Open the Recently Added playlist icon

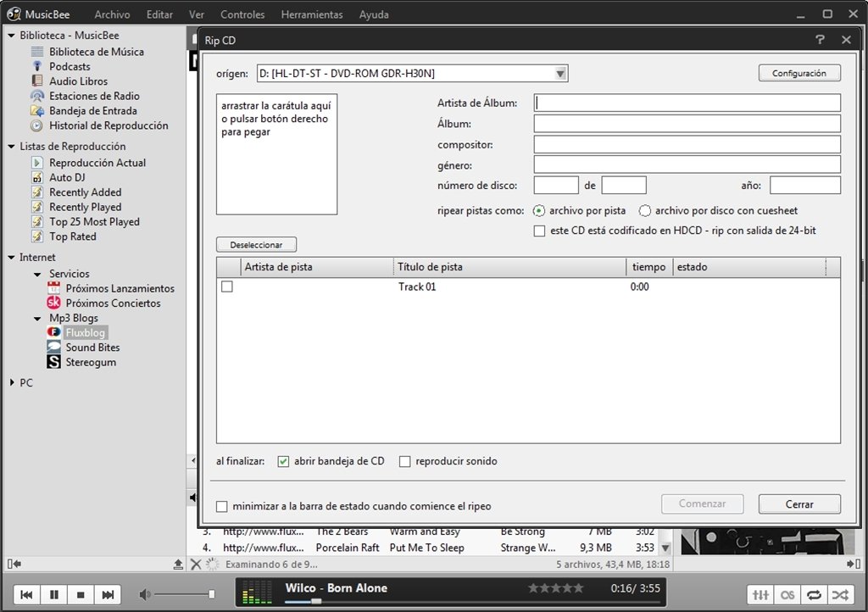[x=37, y=192]
